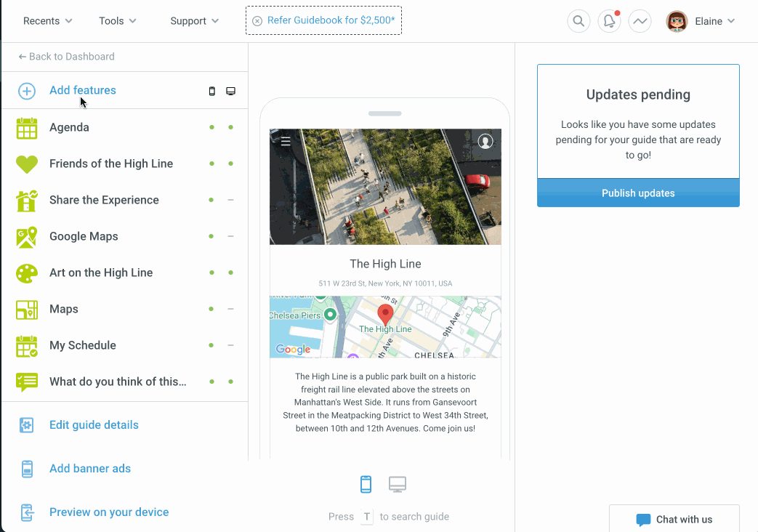Click Back to Dashboard link
The width and height of the screenshot is (758, 532).
(x=67, y=57)
